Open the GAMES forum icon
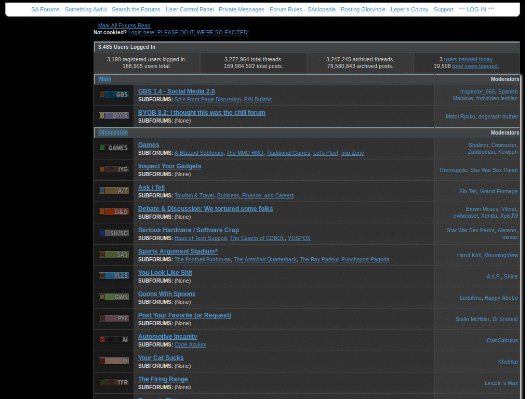 (x=114, y=148)
